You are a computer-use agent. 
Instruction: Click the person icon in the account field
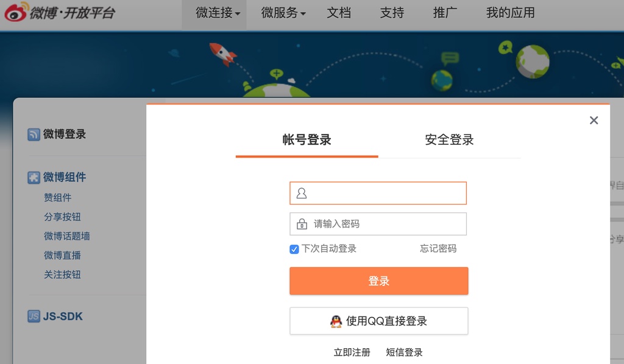click(x=302, y=193)
